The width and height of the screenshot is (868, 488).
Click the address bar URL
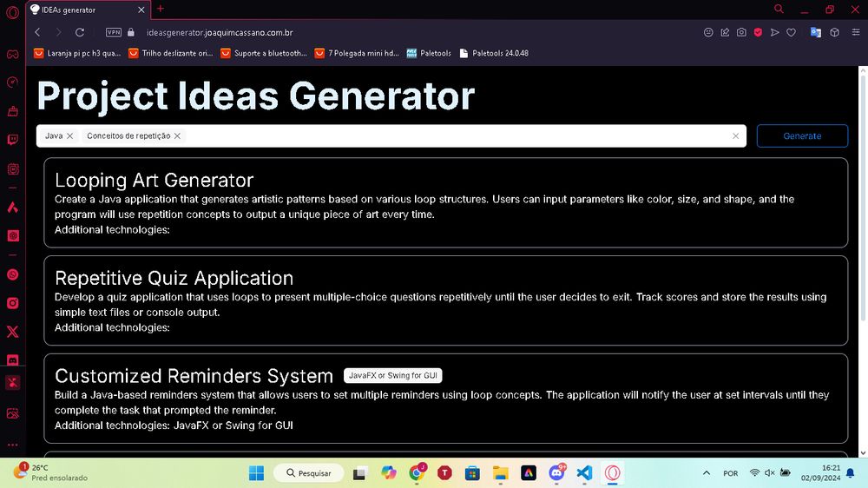(x=220, y=32)
